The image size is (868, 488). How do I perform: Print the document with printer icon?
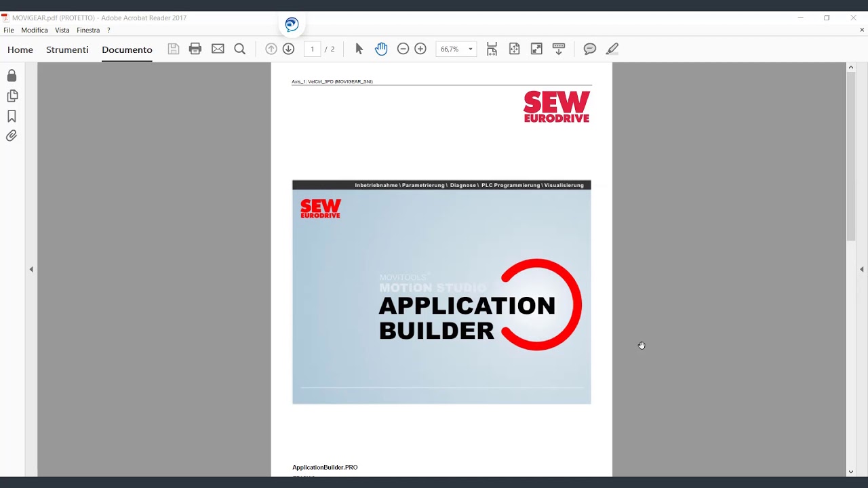(x=195, y=49)
